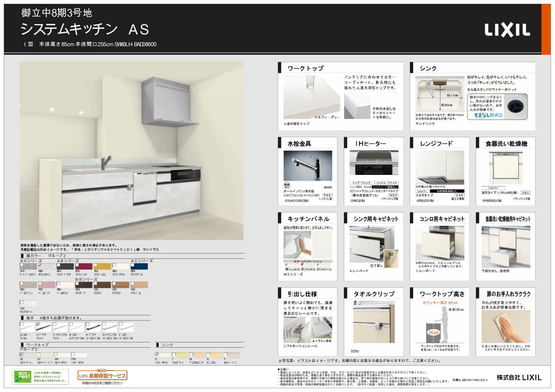Viewport: 555px width, 392px height.
Task: Tick the Q silver line handle checkbox
Action: (22, 324)
